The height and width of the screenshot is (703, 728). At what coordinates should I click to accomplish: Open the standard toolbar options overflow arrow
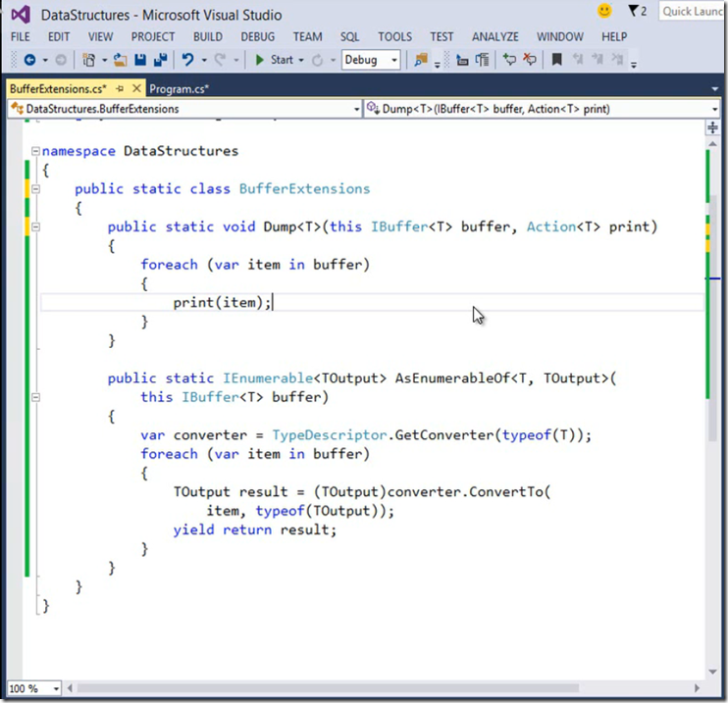(437, 65)
